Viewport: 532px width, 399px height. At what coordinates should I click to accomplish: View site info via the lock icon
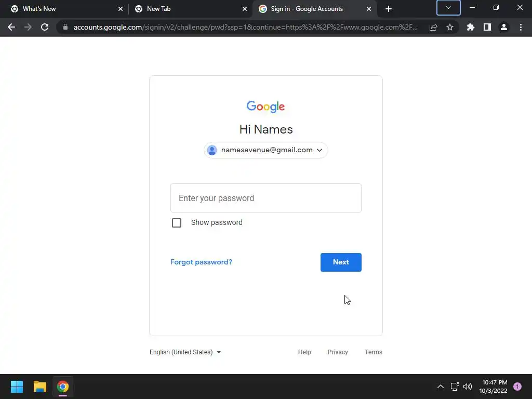[x=65, y=27]
